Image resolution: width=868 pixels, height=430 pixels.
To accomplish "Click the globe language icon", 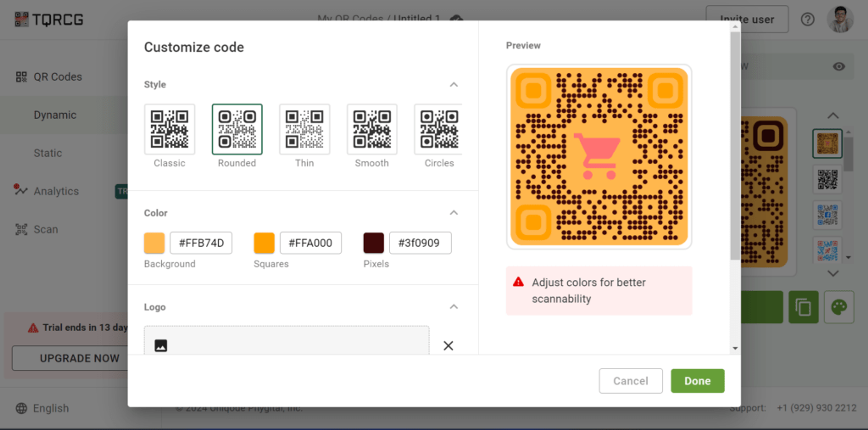I will coord(21,408).
